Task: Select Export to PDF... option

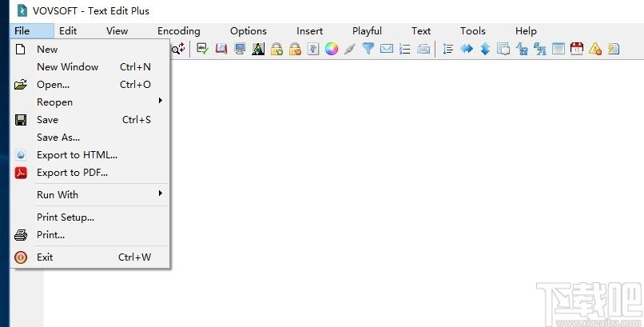Action: coord(89,173)
